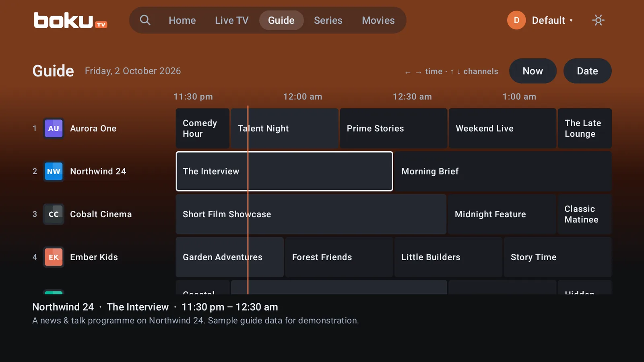Pick the Classic Matinee programme
This screenshot has height=362, width=644.
585,214
